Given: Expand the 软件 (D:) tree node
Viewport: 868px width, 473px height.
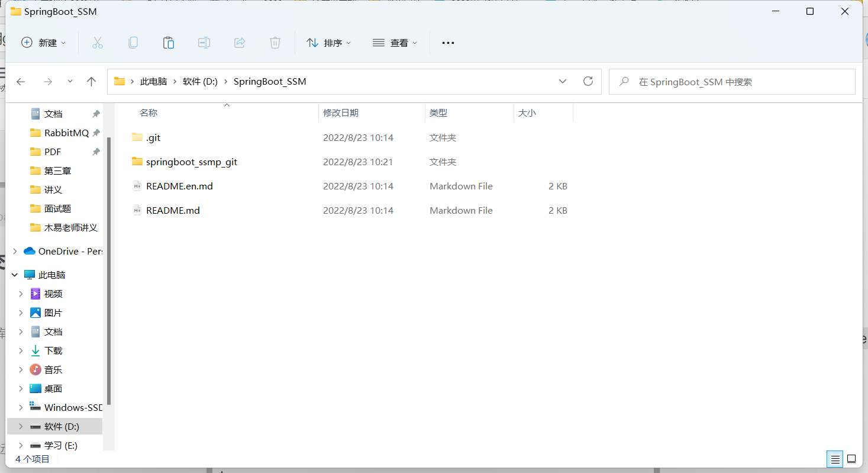Looking at the screenshot, I should [21, 426].
